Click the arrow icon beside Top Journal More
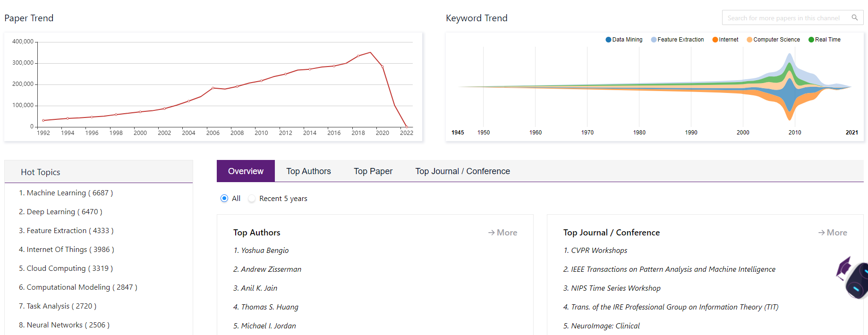Image resolution: width=868 pixels, height=335 pixels. point(821,233)
